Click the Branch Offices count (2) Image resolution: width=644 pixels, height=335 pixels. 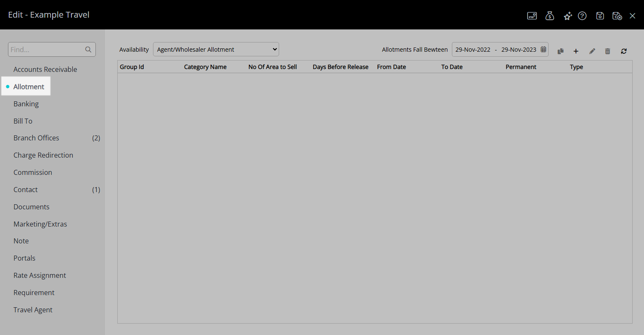click(x=96, y=138)
